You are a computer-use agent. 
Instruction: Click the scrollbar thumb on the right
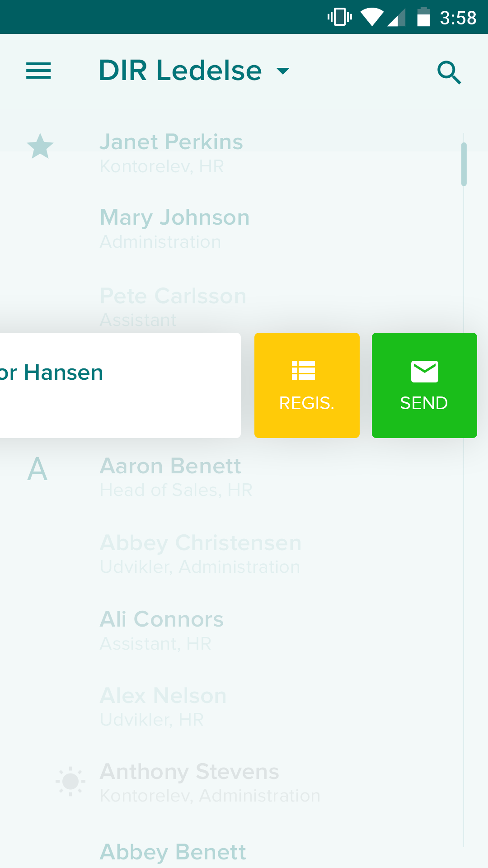464,164
